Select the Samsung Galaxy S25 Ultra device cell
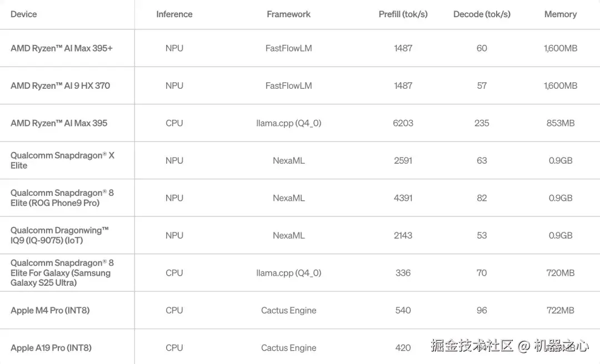 click(x=62, y=272)
